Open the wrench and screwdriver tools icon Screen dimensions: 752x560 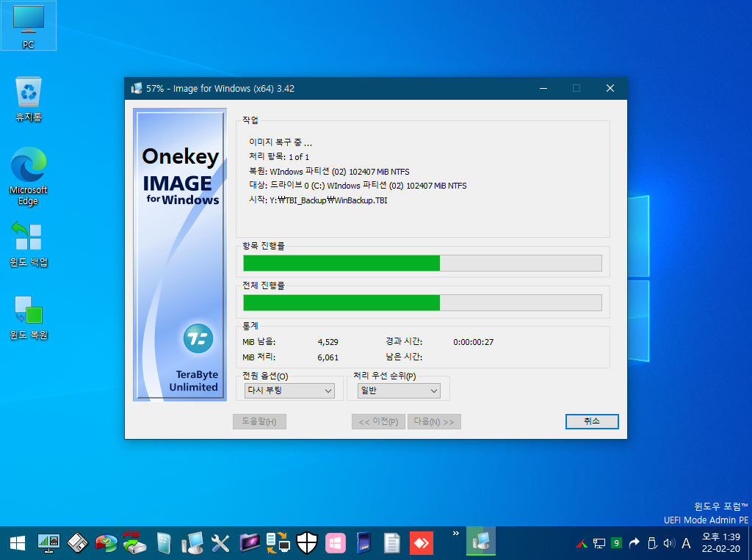tap(220, 543)
